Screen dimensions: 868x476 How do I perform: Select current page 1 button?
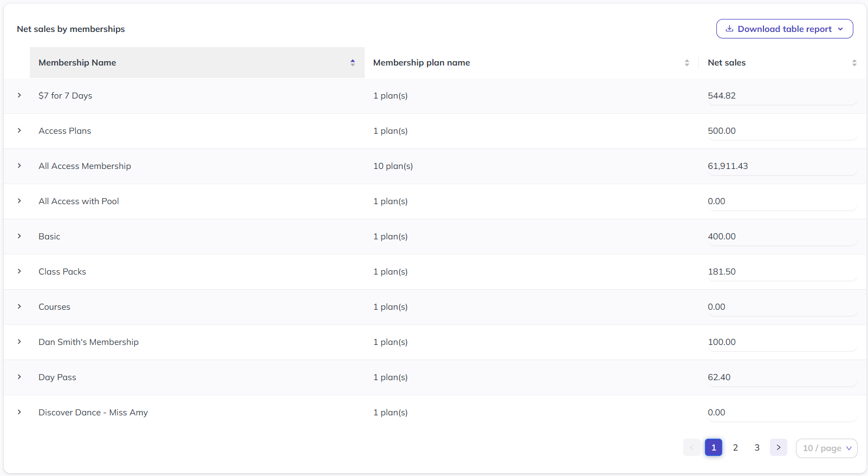coord(714,447)
